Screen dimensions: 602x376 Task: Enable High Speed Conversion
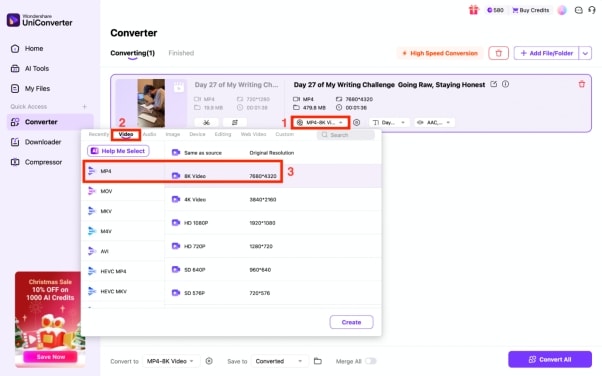coord(440,53)
